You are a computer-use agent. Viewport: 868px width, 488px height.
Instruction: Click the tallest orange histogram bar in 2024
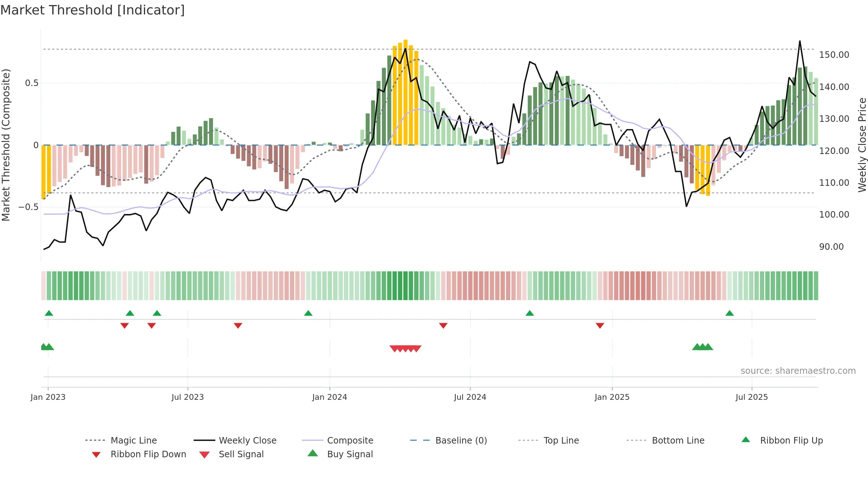pyautogui.click(x=405, y=92)
